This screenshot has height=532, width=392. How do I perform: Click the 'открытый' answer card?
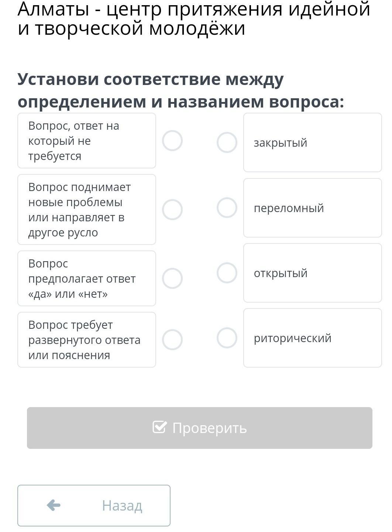312,273
